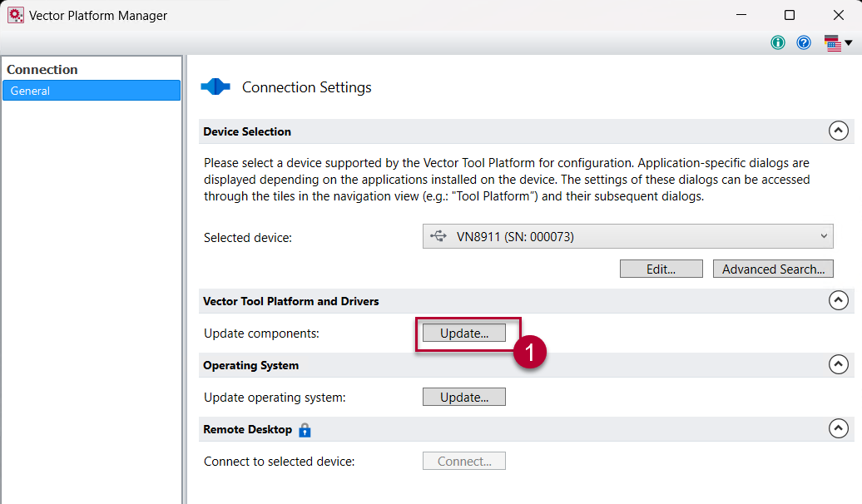862x504 pixels.
Task: Open the language flag selector
Action: point(838,42)
